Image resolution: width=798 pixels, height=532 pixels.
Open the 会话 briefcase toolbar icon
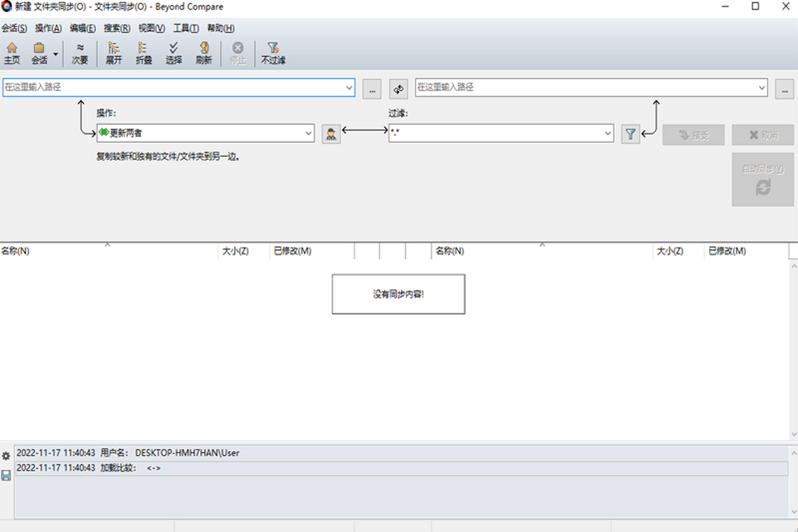click(39, 53)
